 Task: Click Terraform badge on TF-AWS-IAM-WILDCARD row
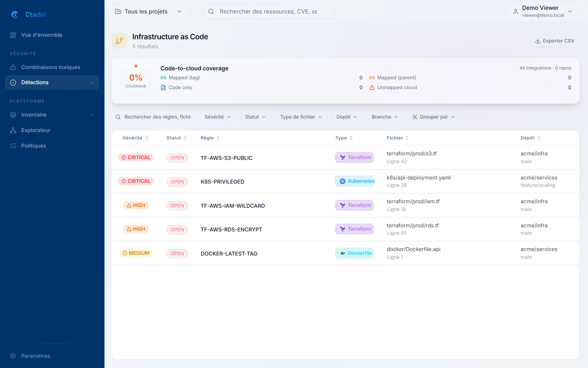point(354,205)
